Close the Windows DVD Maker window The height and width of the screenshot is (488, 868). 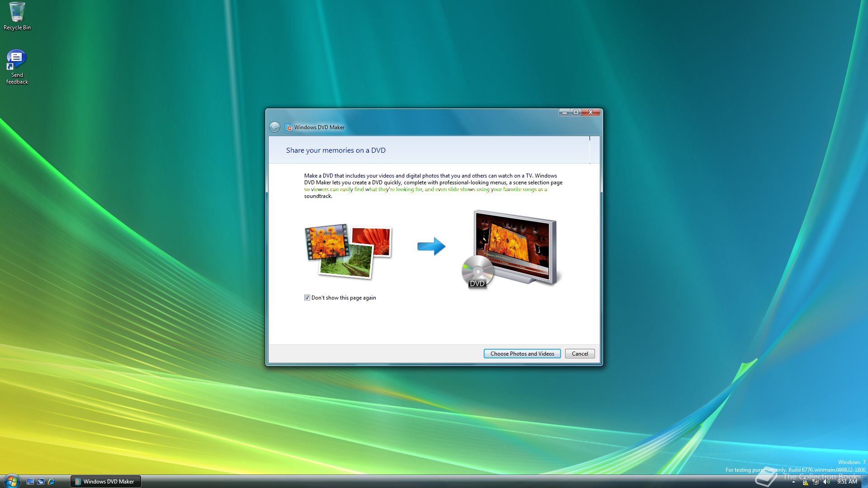590,112
